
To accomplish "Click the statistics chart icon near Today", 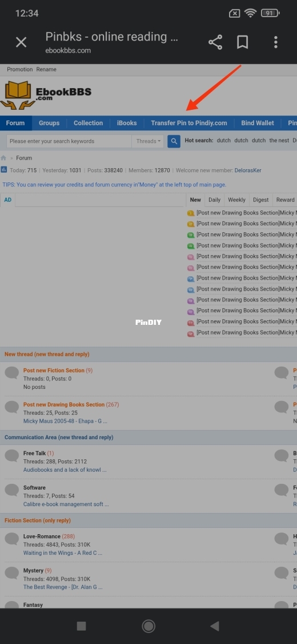I will 3,170.
